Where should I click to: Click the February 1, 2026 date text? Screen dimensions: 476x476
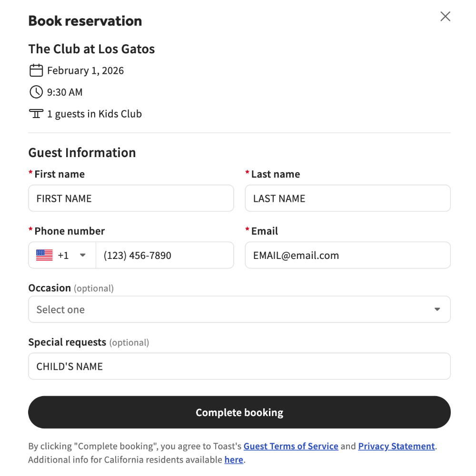coord(86,71)
